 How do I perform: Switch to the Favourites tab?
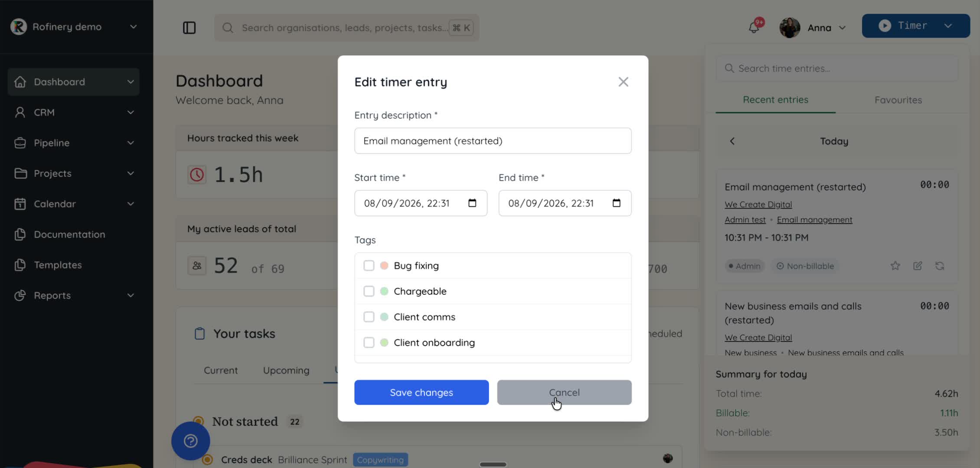coord(898,100)
